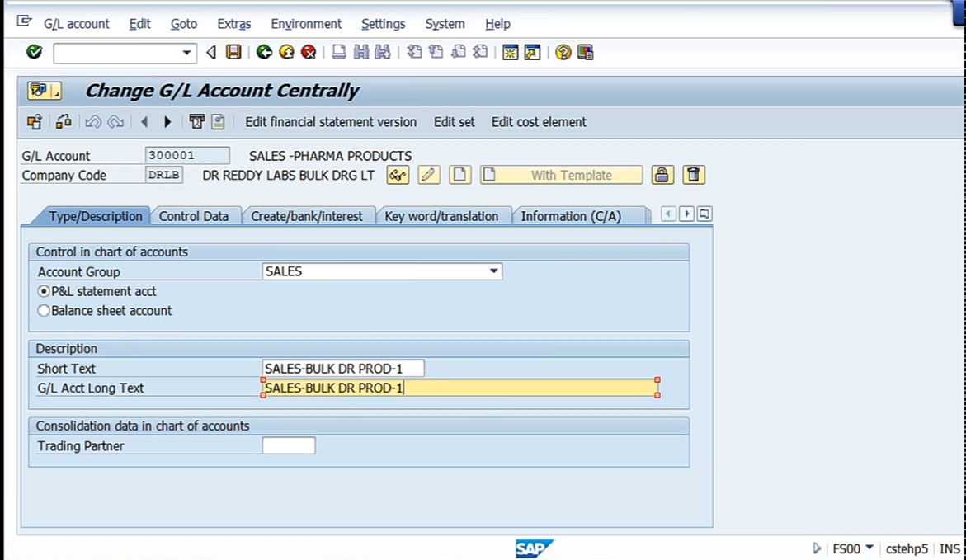This screenshot has height=560, width=966.
Task: Open Customize local layout icon
Action: pyautogui.click(x=585, y=52)
